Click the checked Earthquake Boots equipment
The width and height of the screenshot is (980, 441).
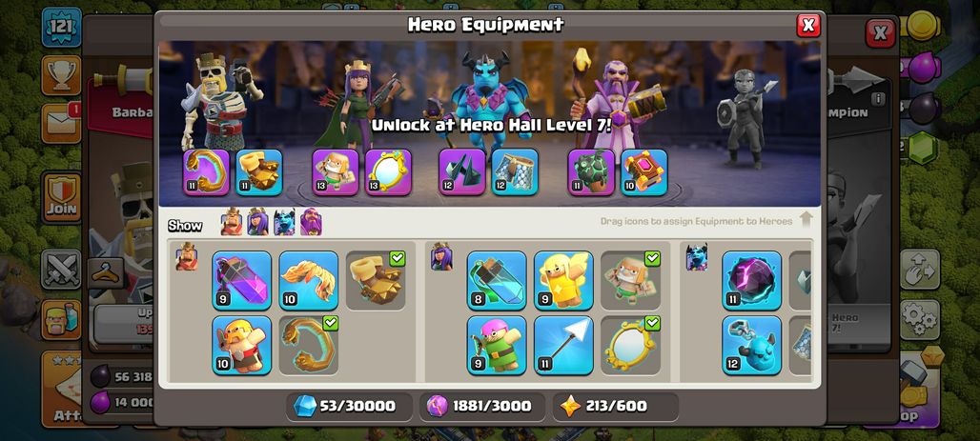376,280
